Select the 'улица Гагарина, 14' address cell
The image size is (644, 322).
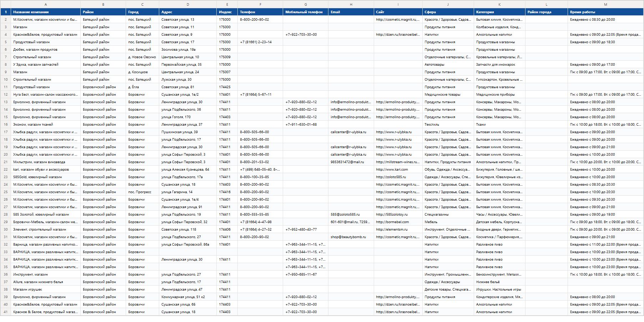click(188, 192)
